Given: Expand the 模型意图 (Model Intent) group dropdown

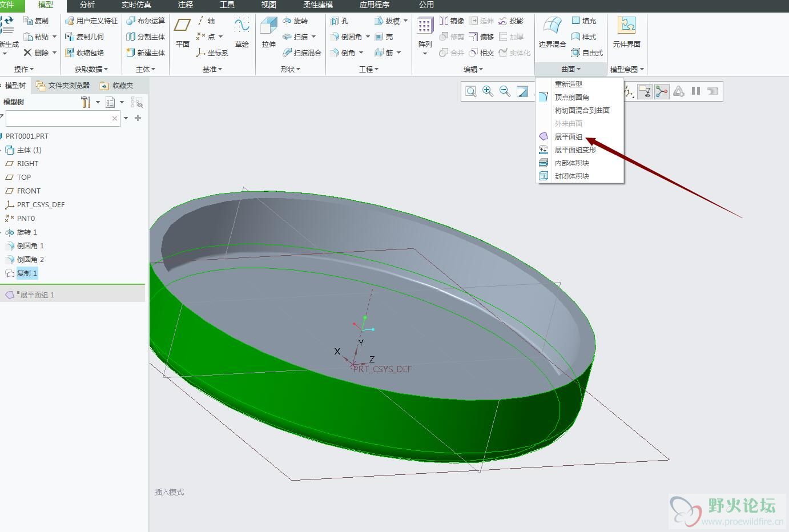Looking at the screenshot, I should 627,69.
